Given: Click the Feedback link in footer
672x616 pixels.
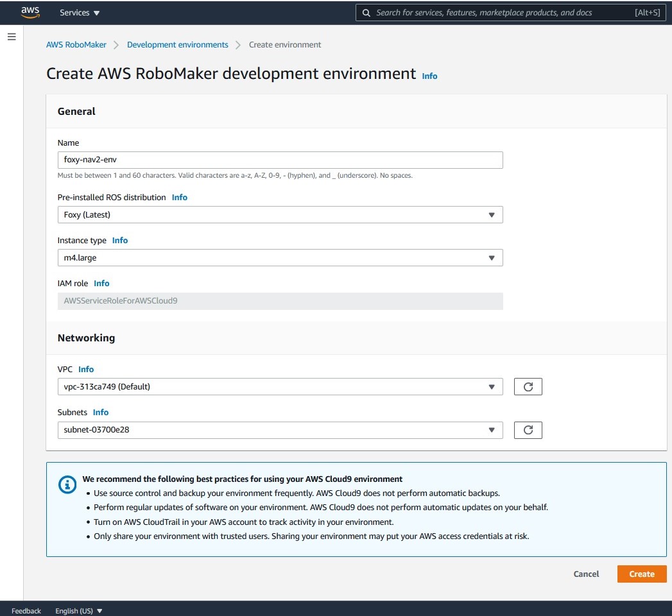Looking at the screenshot, I should [26, 611].
